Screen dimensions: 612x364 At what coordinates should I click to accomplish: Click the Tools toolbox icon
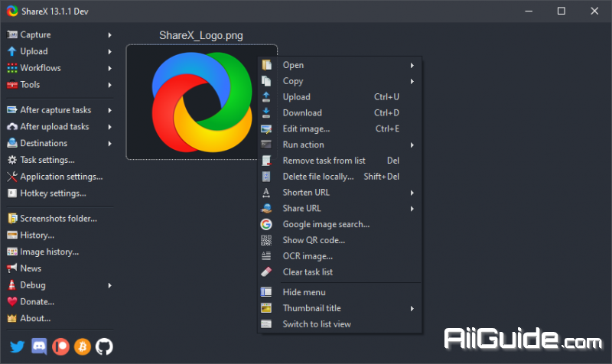[12, 85]
